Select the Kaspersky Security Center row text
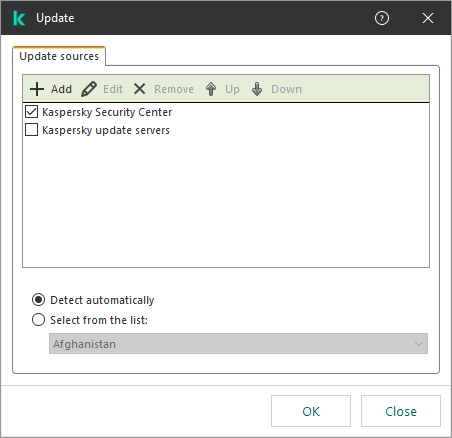 pyautogui.click(x=107, y=112)
